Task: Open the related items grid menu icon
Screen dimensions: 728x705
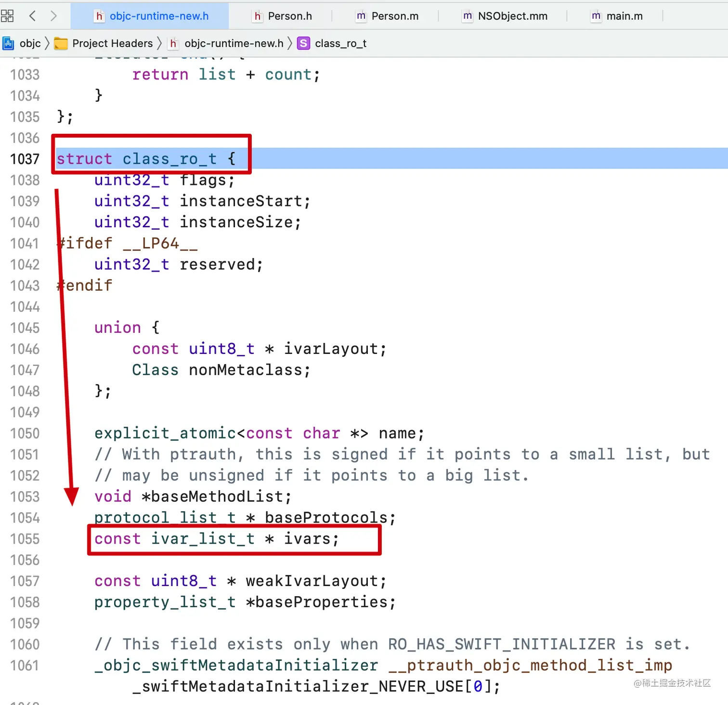Action: tap(7, 16)
